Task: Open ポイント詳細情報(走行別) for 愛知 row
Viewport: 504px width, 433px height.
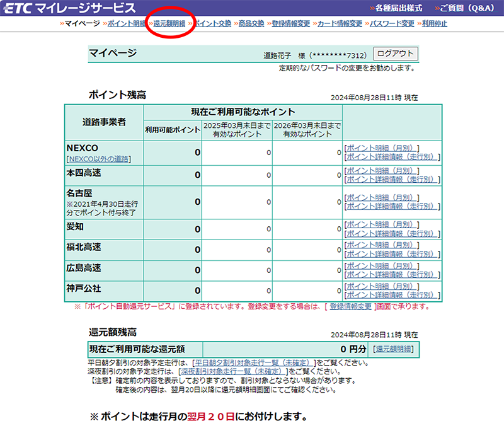Action: 392,233
